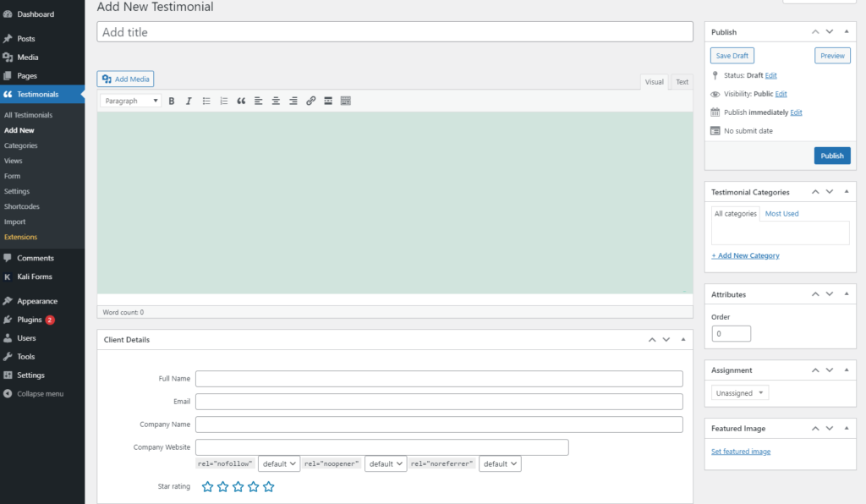Select the fifth rating star
The image size is (866, 504).
pos(268,486)
